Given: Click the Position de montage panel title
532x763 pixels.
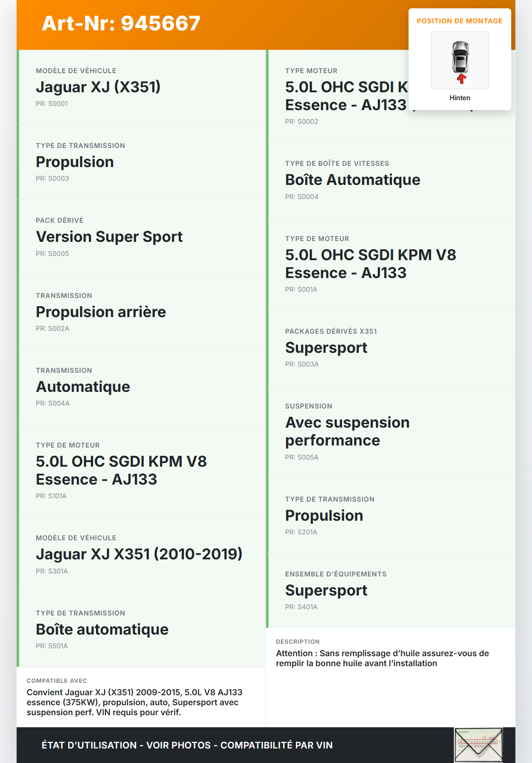Looking at the screenshot, I should (460, 21).
